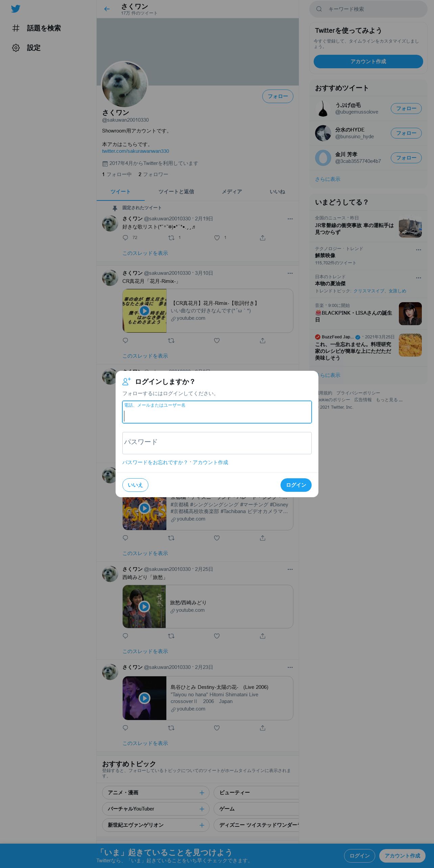The image size is (434, 868).
Task: Click ログイン button in bottom banner
Action: 359,856
